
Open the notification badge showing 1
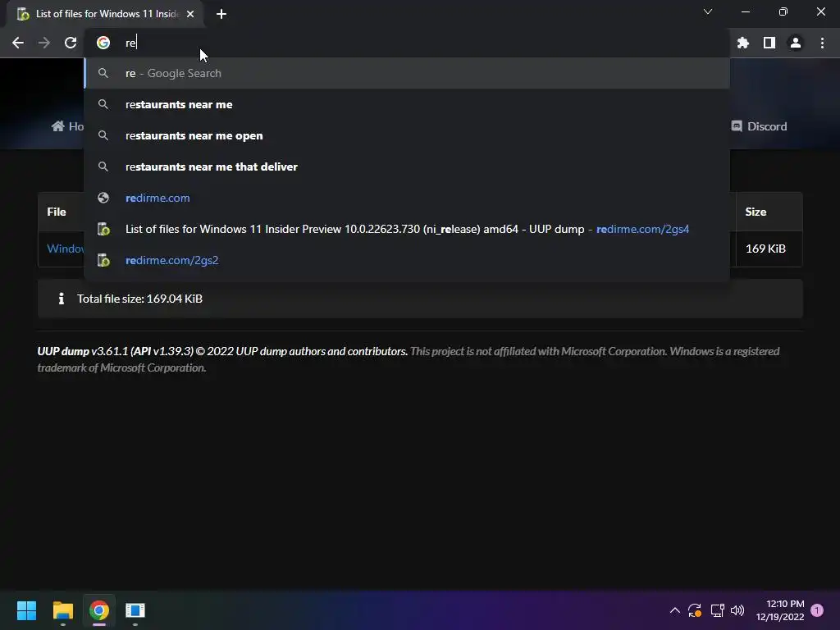coord(817,610)
